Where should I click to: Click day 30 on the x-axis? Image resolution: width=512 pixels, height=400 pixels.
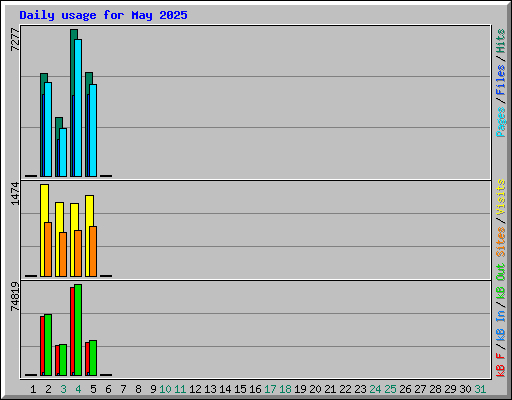[x=465, y=389]
